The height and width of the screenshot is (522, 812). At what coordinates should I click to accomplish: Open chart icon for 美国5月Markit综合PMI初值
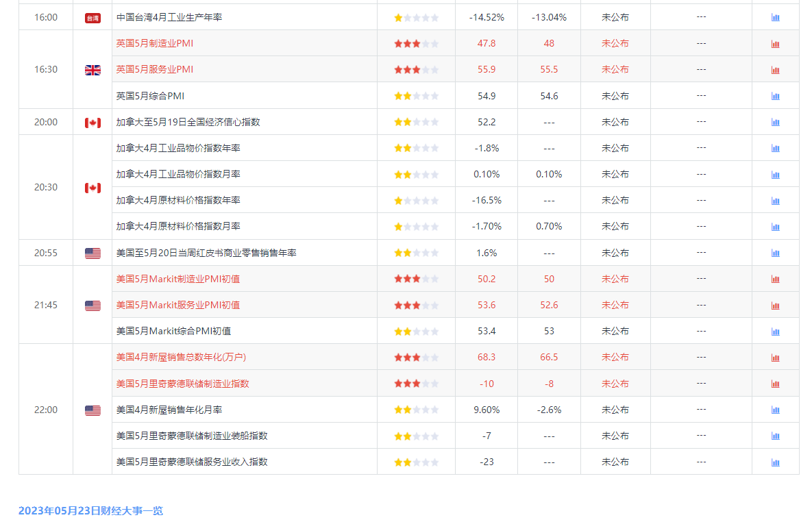point(775,332)
